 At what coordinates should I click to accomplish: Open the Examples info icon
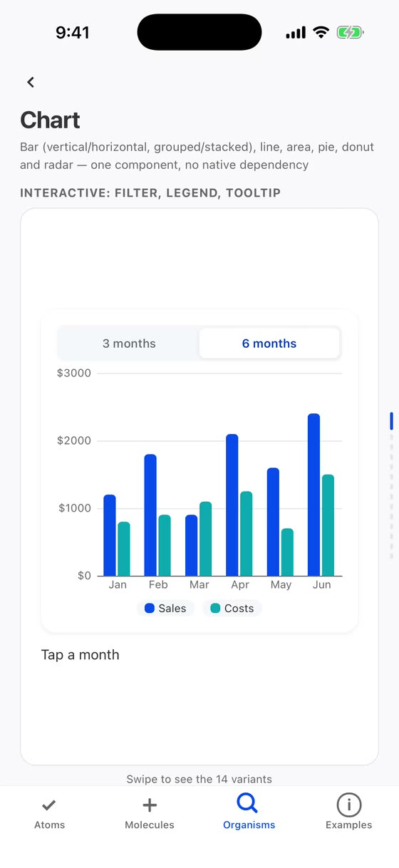coord(349,805)
